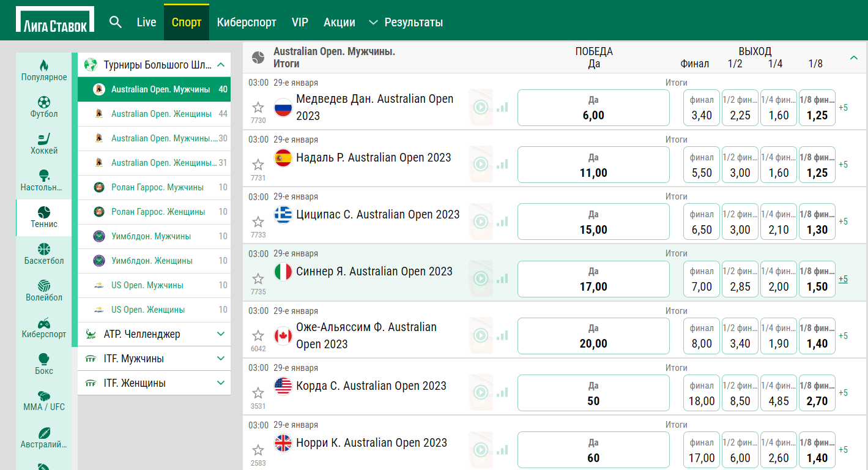The height and width of the screenshot is (470, 868).
Task: Open Медведев Дан. Australian Open 2023 event
Action: pyautogui.click(x=375, y=107)
